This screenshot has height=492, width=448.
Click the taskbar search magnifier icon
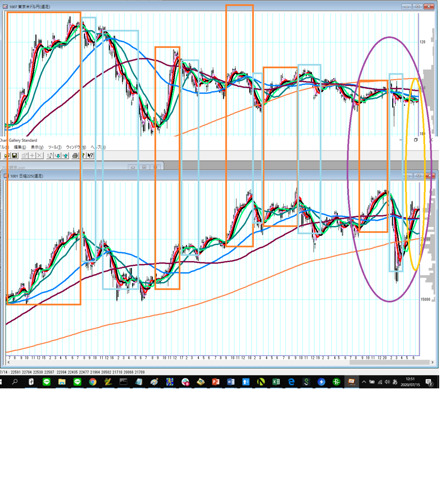tap(15, 382)
